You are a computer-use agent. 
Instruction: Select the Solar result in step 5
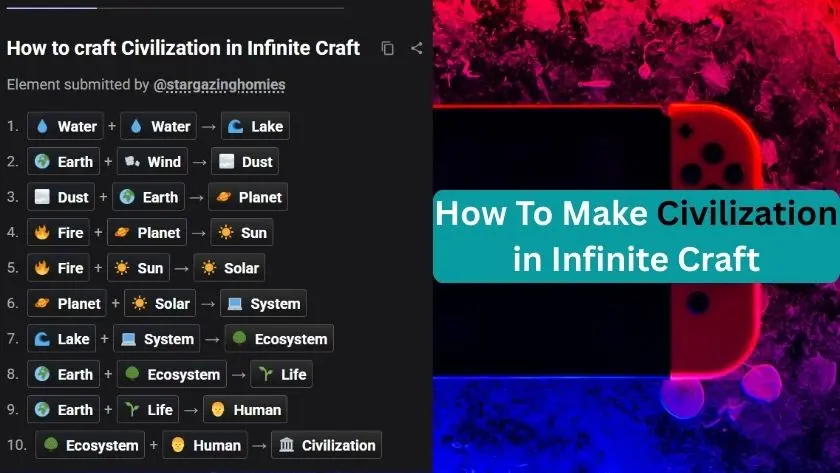point(229,267)
